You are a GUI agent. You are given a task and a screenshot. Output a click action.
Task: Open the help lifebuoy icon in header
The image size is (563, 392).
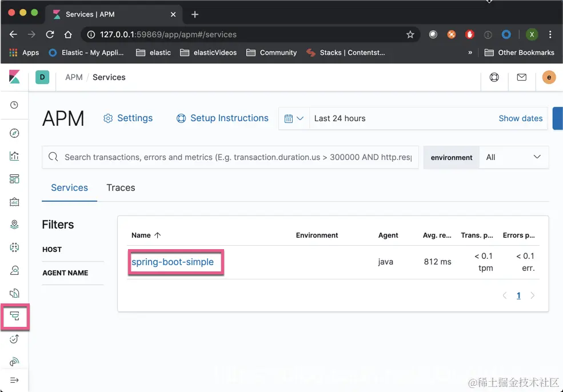(494, 77)
